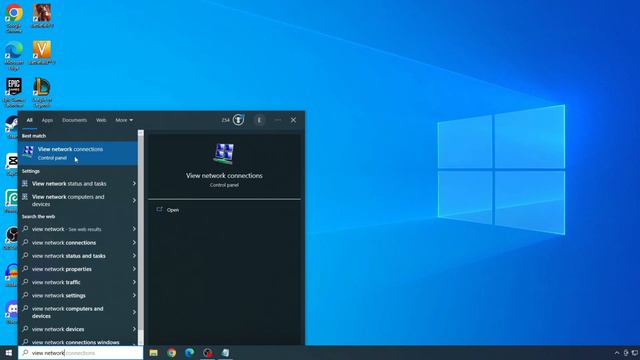Show hidden system tray icons
The image size is (640, 360).
pos(617,353)
